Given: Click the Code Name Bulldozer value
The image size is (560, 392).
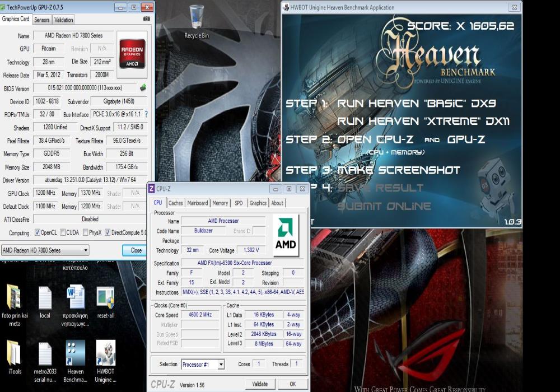Looking at the screenshot, I should pyautogui.click(x=203, y=231).
